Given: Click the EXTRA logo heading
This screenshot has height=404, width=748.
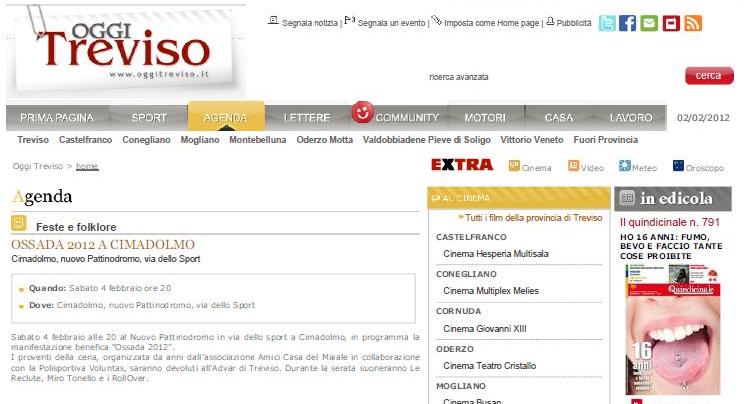Looking at the screenshot, I should coord(462,165).
